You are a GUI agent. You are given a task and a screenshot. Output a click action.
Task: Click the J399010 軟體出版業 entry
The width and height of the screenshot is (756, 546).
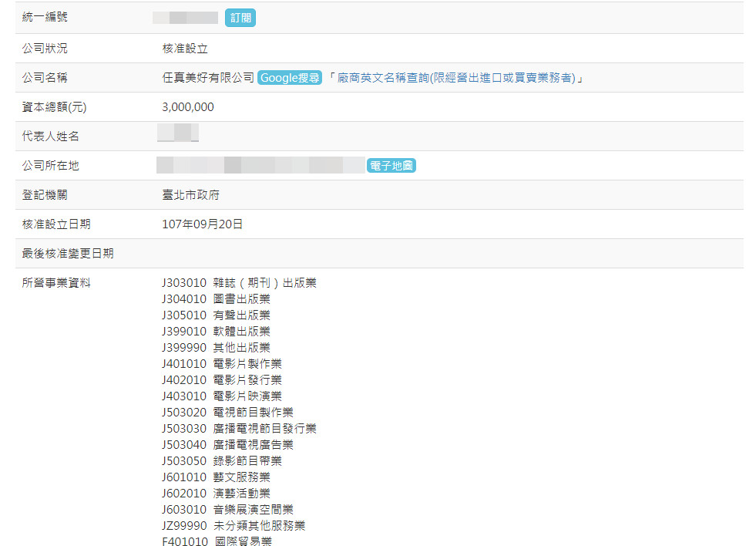(x=216, y=332)
